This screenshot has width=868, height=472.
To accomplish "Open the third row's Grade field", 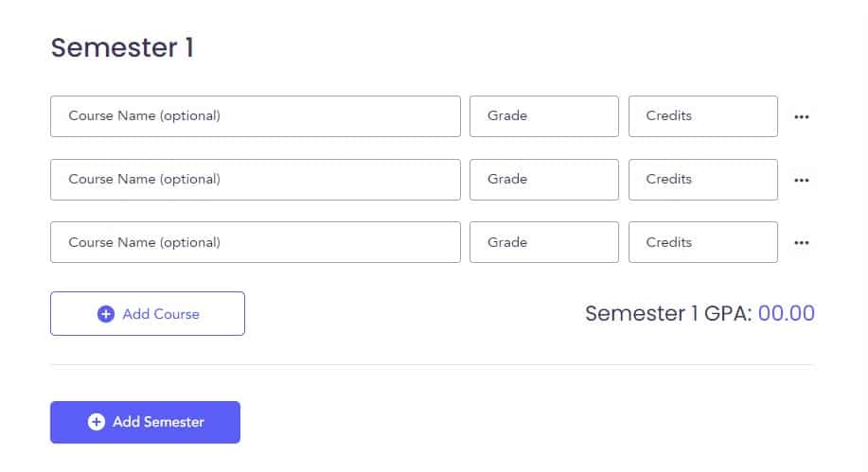I will pyautogui.click(x=544, y=242).
